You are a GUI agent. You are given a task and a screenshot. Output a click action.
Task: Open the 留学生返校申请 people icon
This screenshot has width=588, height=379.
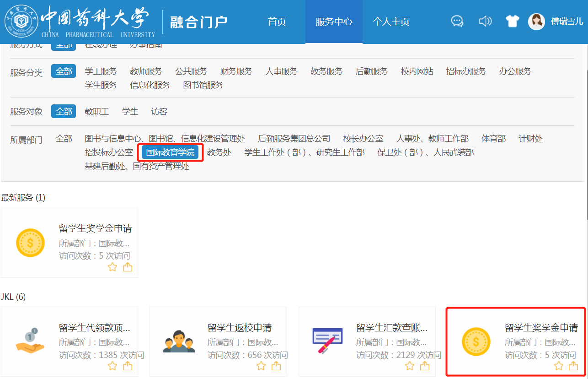(179, 342)
